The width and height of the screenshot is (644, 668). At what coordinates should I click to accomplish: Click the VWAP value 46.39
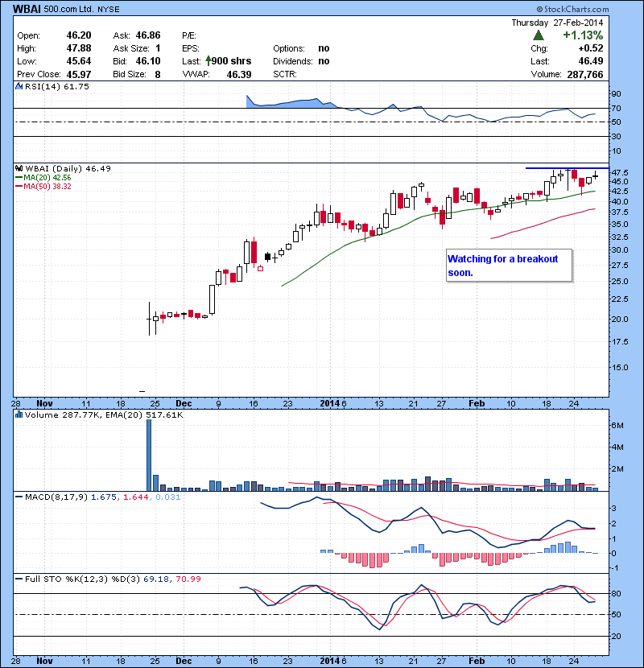[x=238, y=75]
